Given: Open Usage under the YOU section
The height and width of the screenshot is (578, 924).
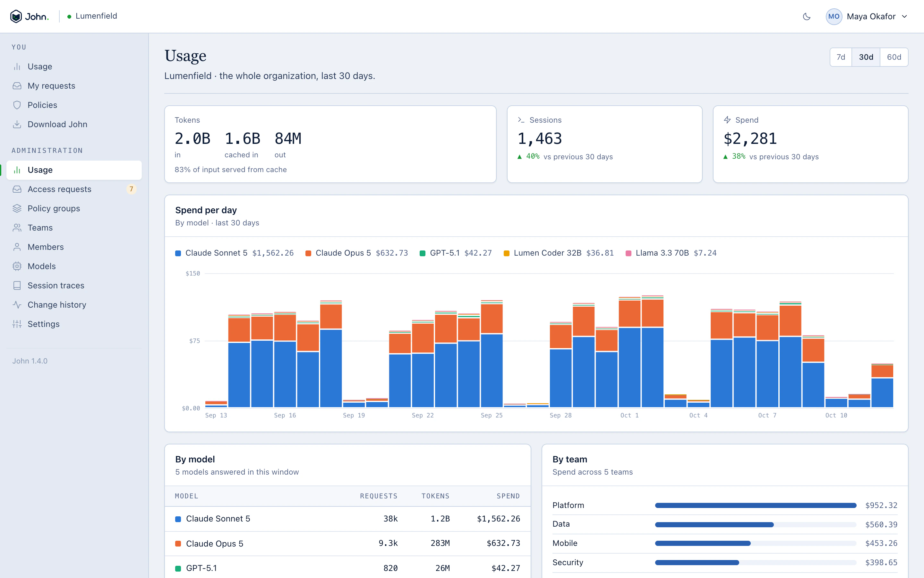Looking at the screenshot, I should point(74,66).
